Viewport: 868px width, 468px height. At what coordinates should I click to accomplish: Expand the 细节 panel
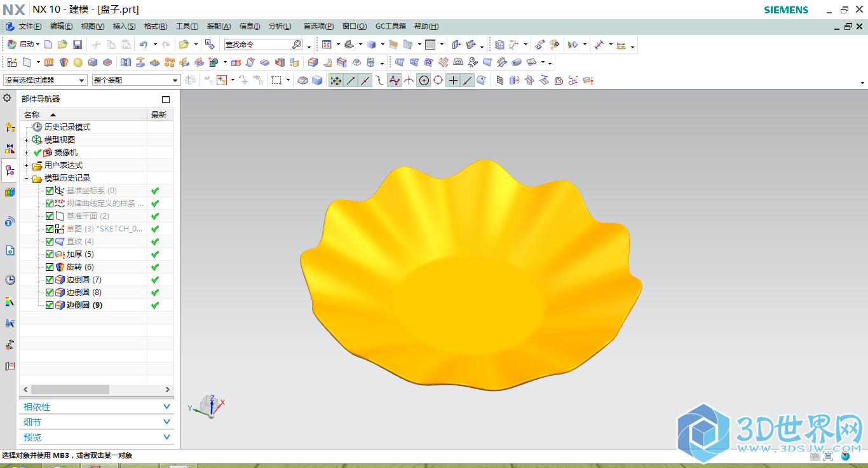[x=97, y=422]
